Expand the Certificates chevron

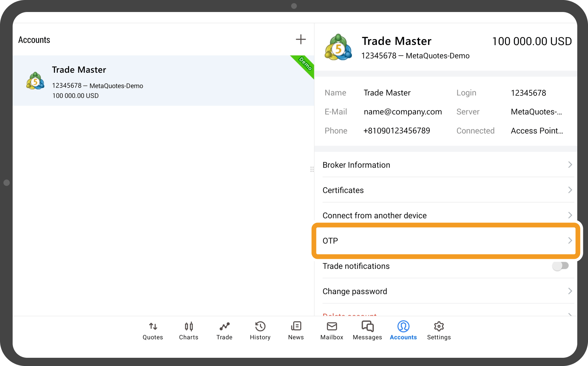pyautogui.click(x=570, y=190)
